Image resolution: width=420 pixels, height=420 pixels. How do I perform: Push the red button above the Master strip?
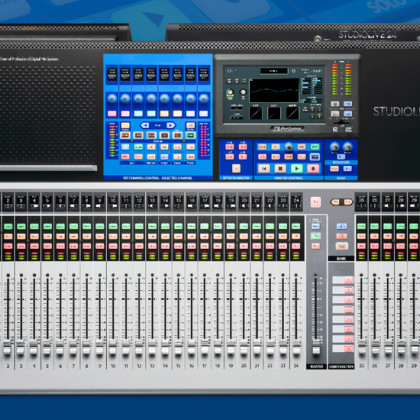[x=315, y=202]
